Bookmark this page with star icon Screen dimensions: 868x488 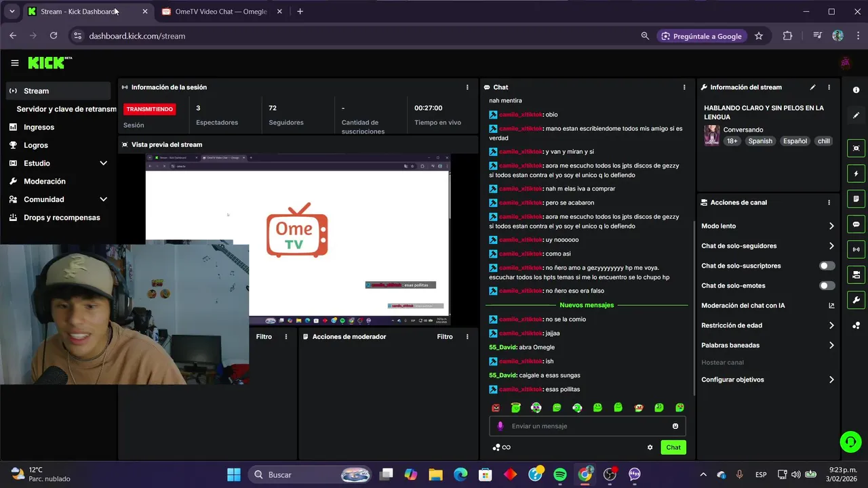click(x=759, y=36)
